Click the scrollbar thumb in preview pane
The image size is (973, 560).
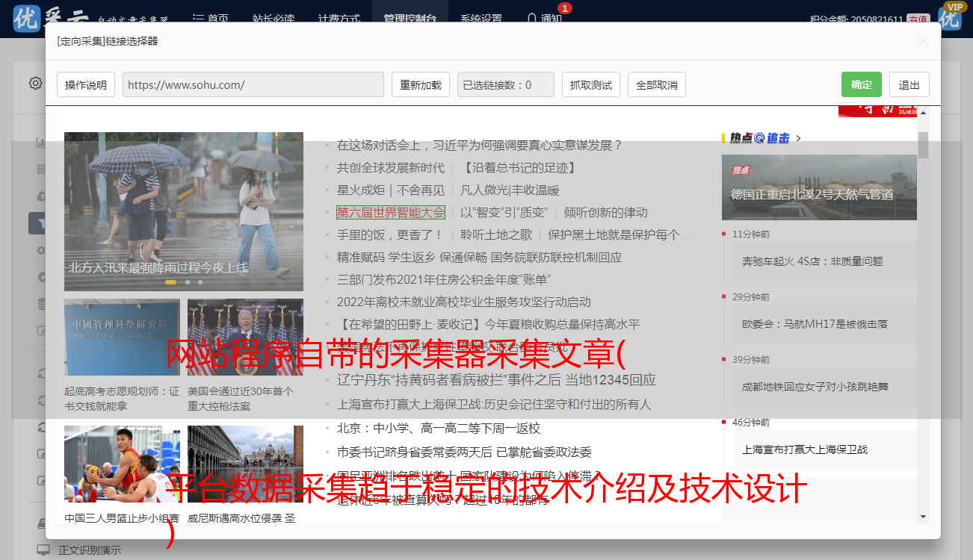pyautogui.click(x=923, y=145)
